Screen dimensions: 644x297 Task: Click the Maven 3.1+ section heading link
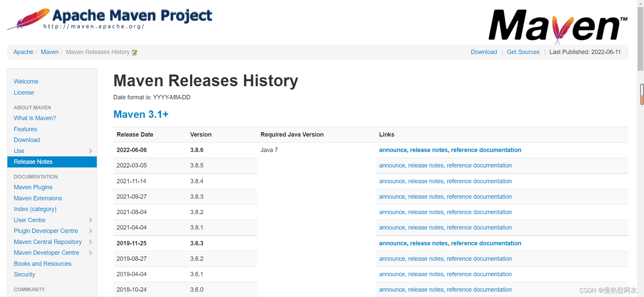click(141, 114)
